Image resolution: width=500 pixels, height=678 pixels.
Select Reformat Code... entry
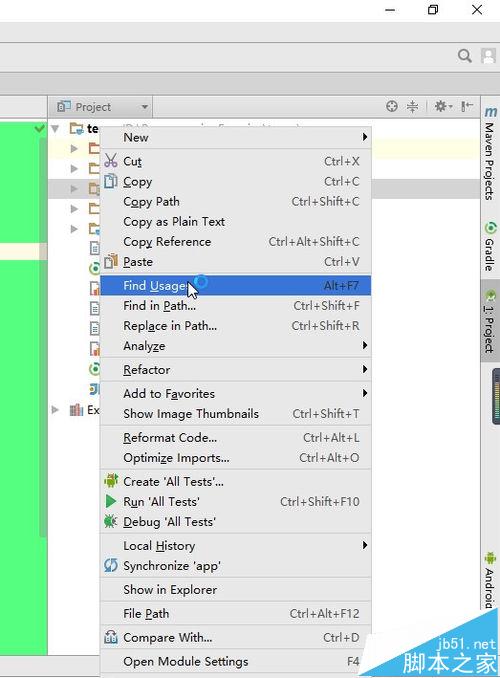click(x=236, y=438)
